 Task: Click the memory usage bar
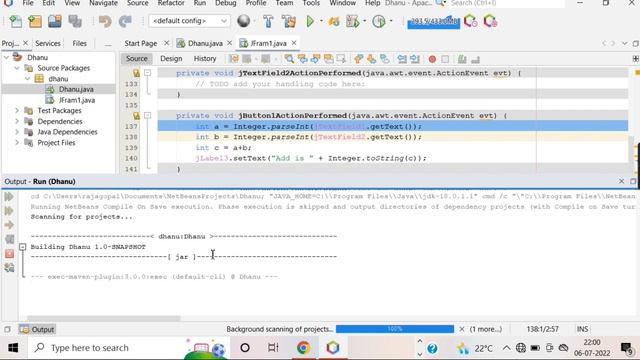[x=433, y=22]
